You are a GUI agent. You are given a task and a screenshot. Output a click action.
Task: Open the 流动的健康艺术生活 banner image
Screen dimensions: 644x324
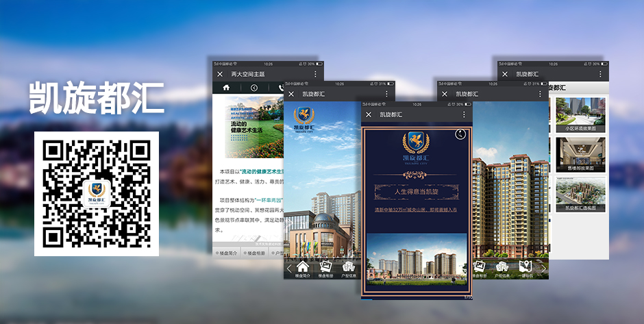click(254, 127)
